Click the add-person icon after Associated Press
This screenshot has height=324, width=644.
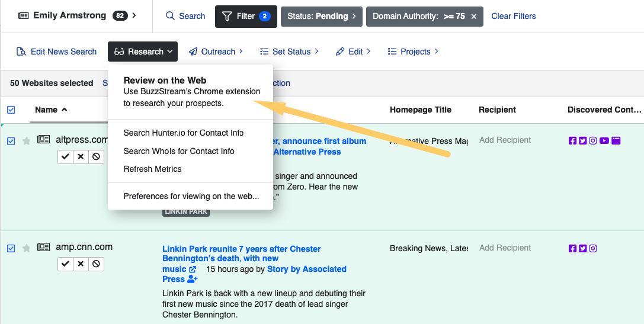(193, 279)
